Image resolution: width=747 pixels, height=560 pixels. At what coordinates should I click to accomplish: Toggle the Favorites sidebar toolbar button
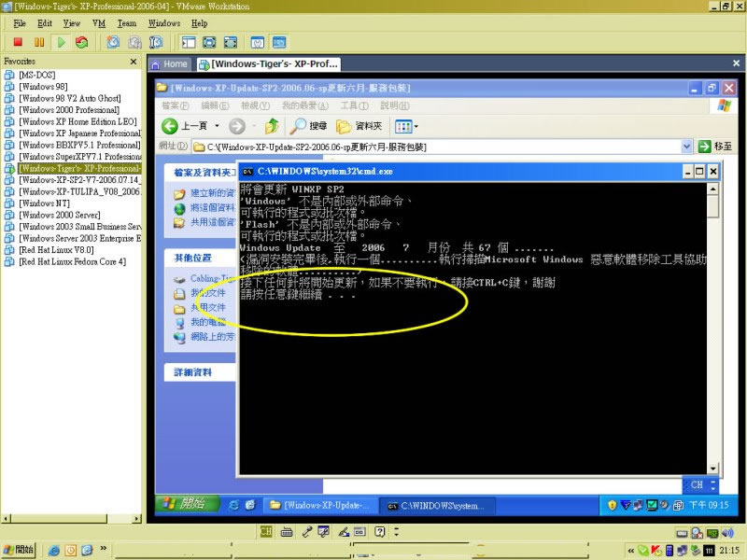point(189,42)
